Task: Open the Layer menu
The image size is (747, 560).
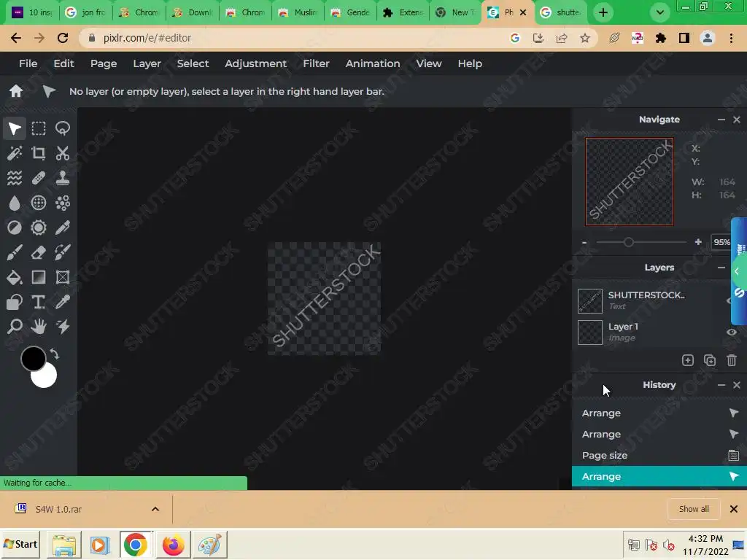Action: 147,63
